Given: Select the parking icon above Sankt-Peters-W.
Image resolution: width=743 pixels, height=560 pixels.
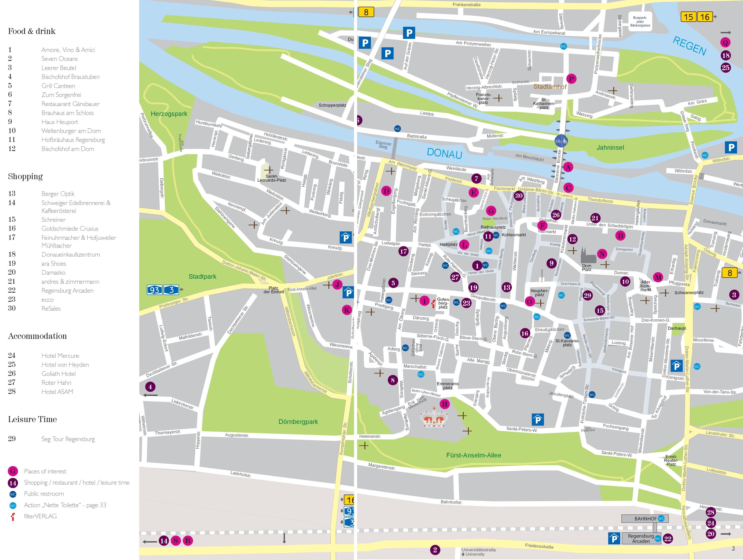Looking at the screenshot, I should [x=538, y=420].
